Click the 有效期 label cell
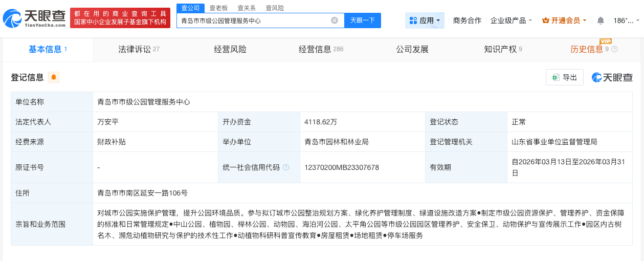The width and height of the screenshot is (644, 261). tap(466, 167)
